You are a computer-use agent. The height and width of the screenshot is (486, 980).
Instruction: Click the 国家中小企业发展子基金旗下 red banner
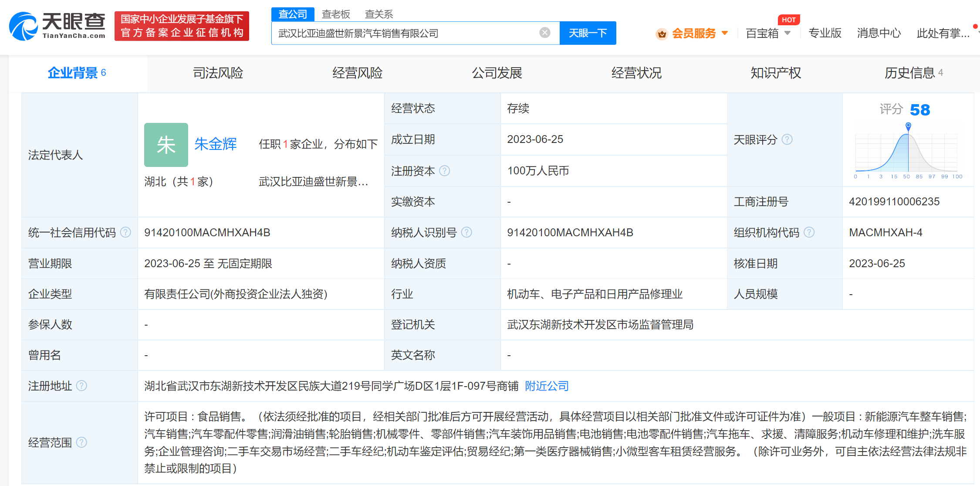point(182,26)
